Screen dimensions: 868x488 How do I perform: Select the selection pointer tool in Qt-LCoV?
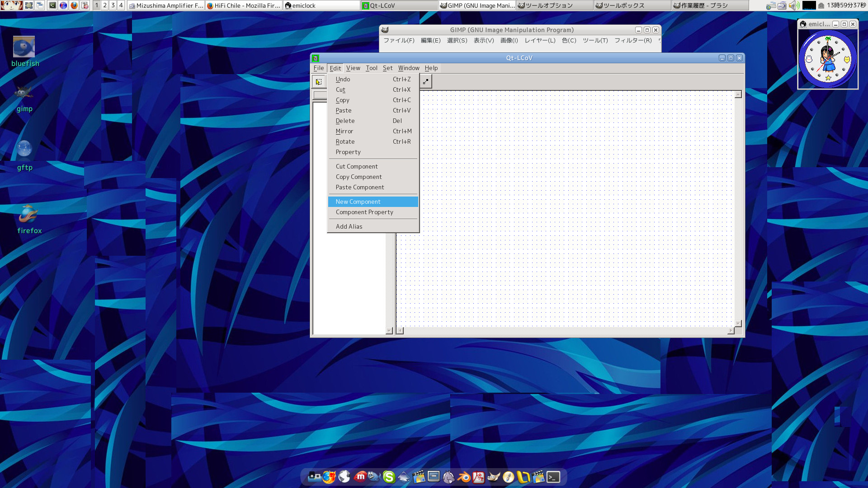click(x=319, y=82)
